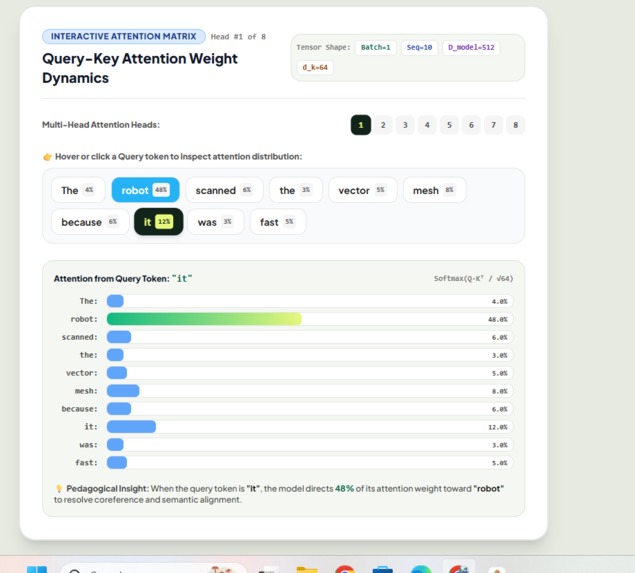The width and height of the screenshot is (635, 573).
Task: Click the green robot attention bar
Action: pos(204,319)
